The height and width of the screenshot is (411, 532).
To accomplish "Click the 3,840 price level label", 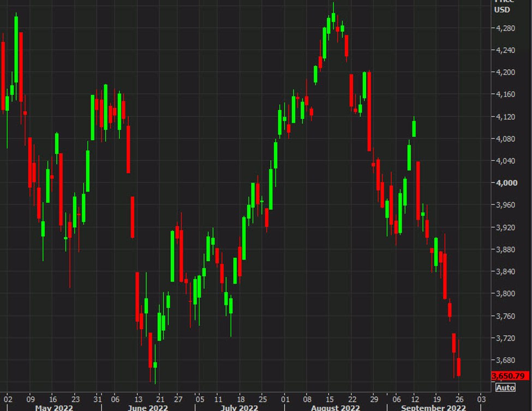I will tap(505, 271).
